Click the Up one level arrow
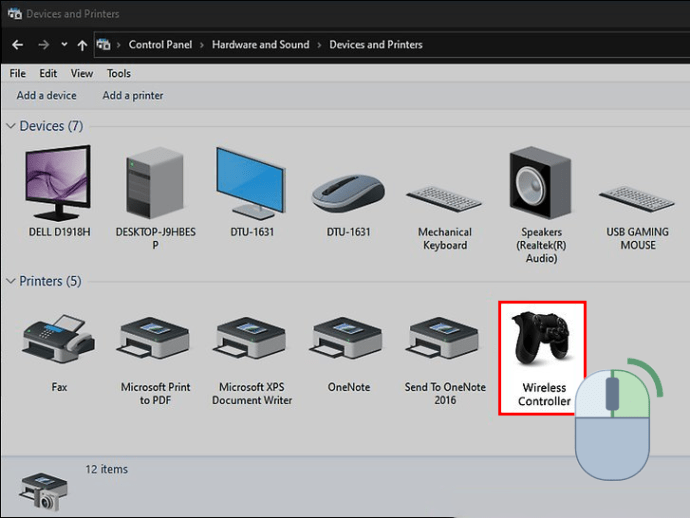Screen dimensions: 690x518 point(82,45)
